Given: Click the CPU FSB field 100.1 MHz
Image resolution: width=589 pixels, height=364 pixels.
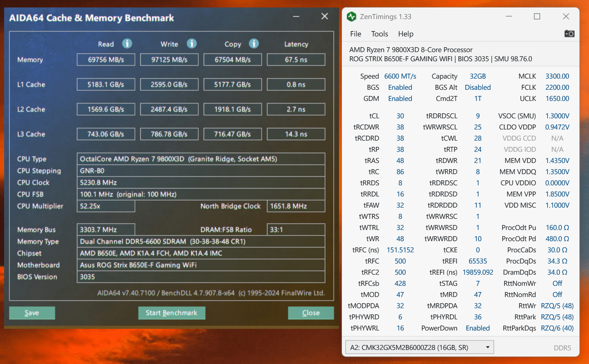Looking at the screenshot, I should [201, 194].
